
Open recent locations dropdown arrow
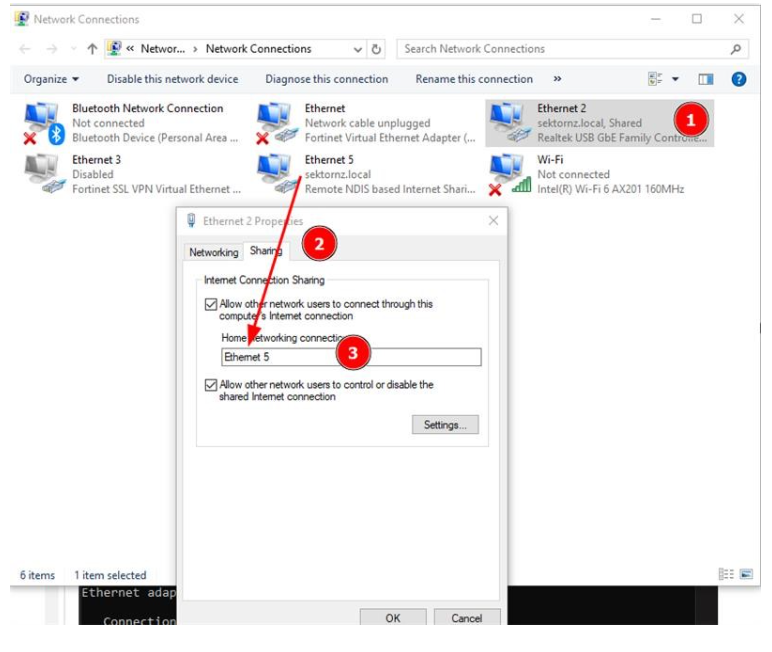(74, 49)
